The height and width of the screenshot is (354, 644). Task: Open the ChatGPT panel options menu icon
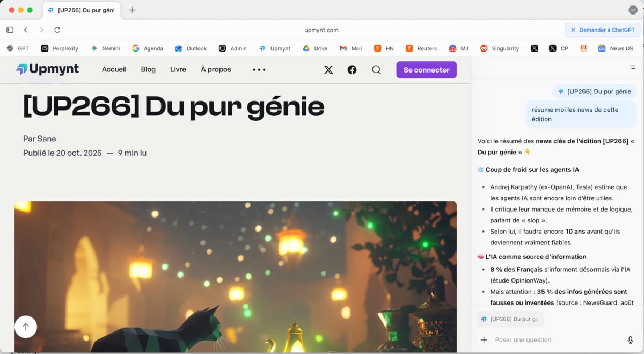[632, 67]
